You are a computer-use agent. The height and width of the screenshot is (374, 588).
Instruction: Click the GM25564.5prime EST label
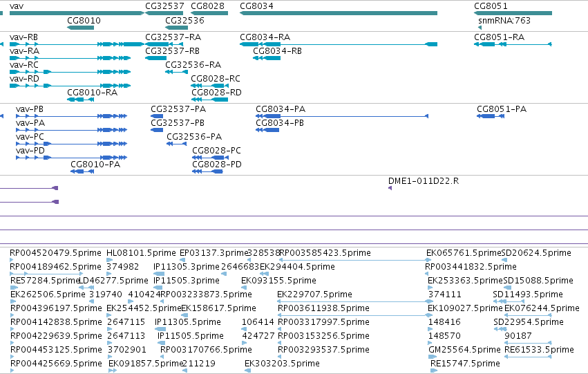point(464,350)
